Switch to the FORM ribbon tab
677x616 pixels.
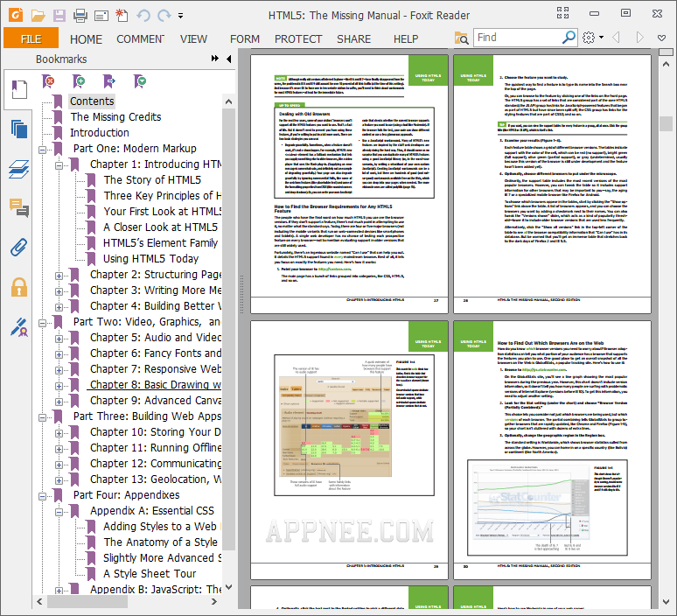click(245, 39)
